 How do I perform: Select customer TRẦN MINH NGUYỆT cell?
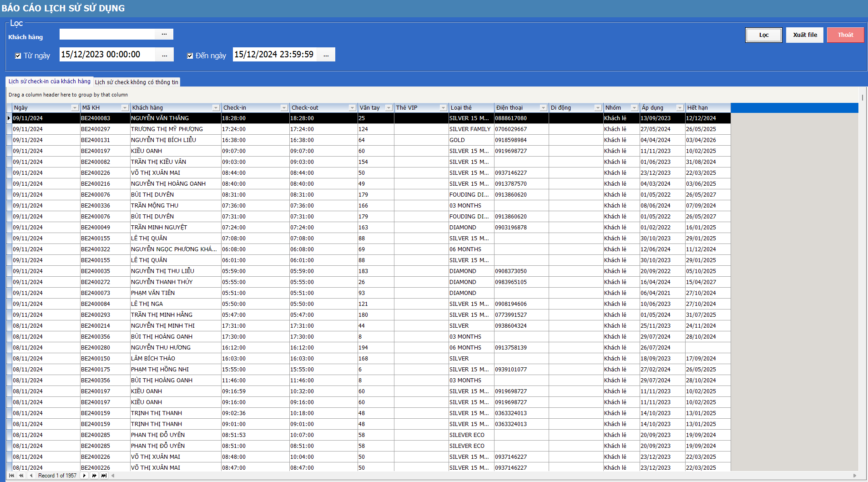coord(176,228)
